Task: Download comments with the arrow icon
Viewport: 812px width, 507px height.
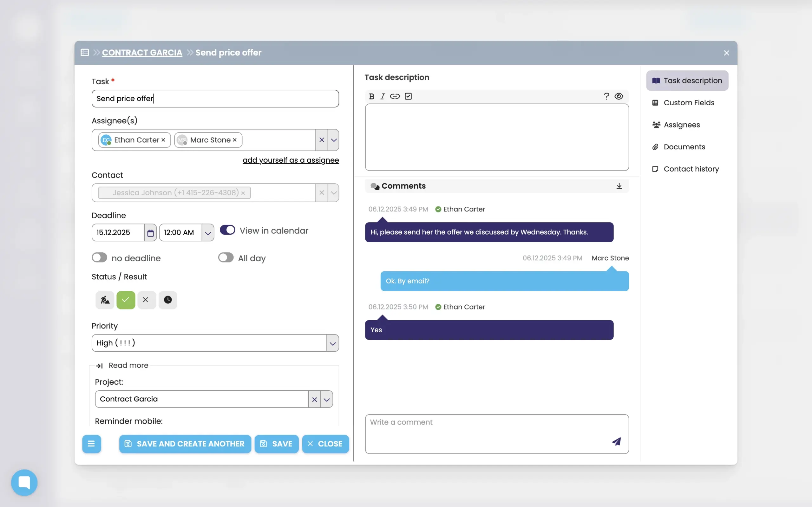Action: click(x=619, y=186)
